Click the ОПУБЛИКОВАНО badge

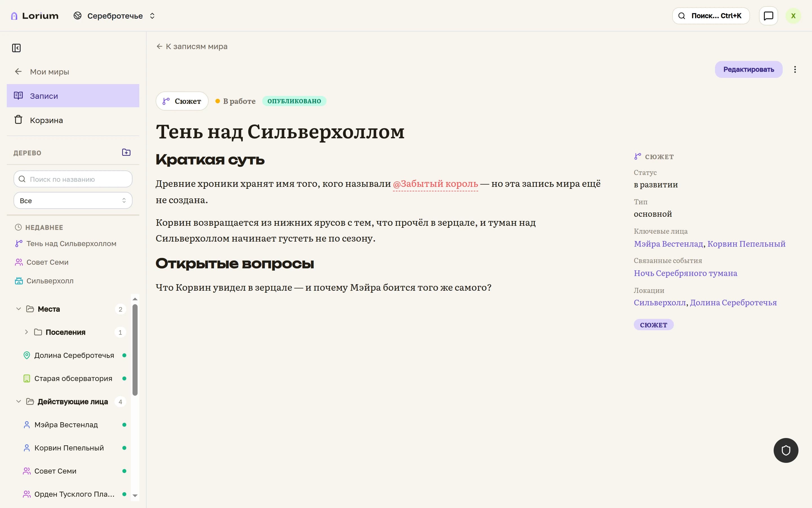[294, 101]
